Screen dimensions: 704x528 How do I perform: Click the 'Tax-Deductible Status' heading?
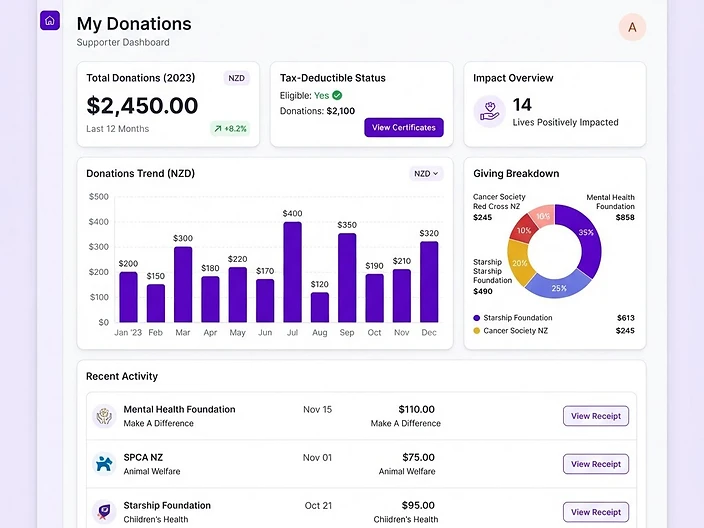(x=333, y=78)
